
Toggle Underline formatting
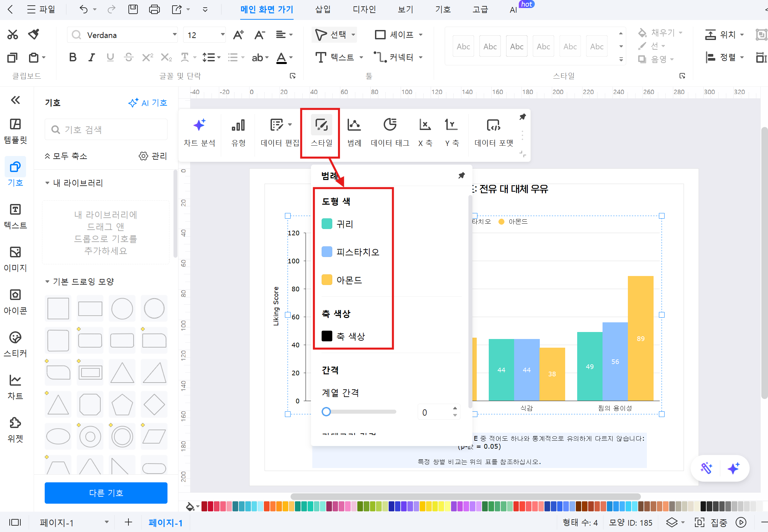[x=110, y=58]
